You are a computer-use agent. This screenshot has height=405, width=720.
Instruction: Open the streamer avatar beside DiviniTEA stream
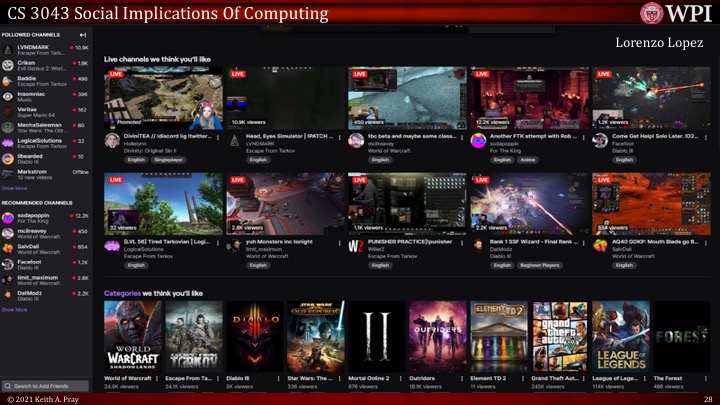(x=112, y=140)
